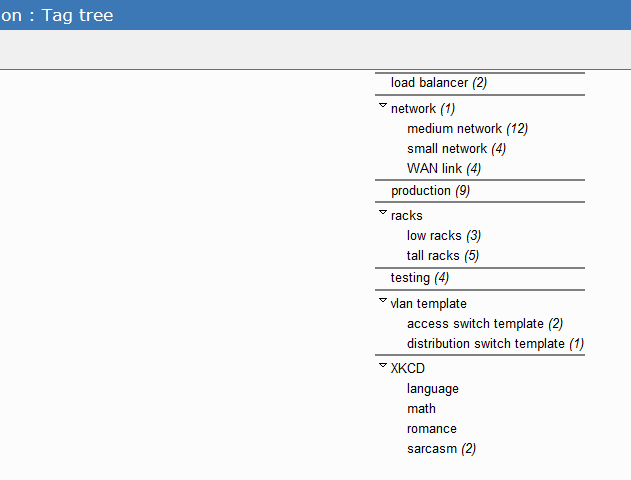The height and width of the screenshot is (480, 631).
Task: Open the load balancer tag
Action: pos(431,83)
